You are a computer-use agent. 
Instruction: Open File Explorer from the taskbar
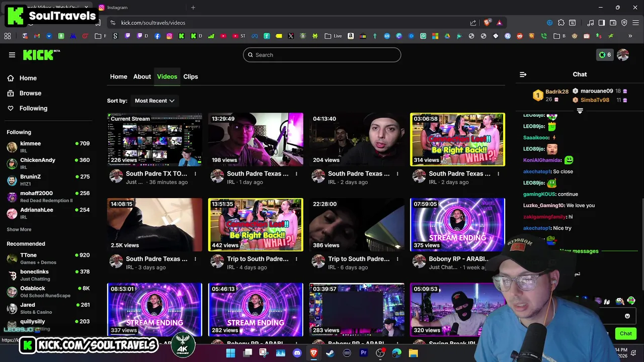tap(413, 353)
